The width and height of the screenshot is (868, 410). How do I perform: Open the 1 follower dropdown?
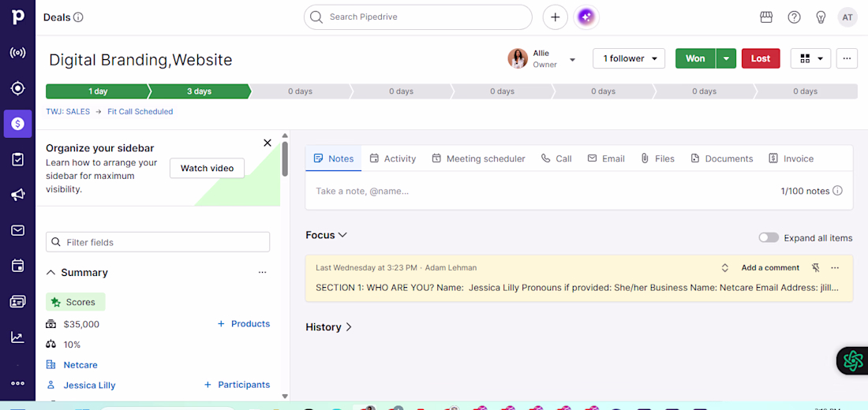(629, 58)
